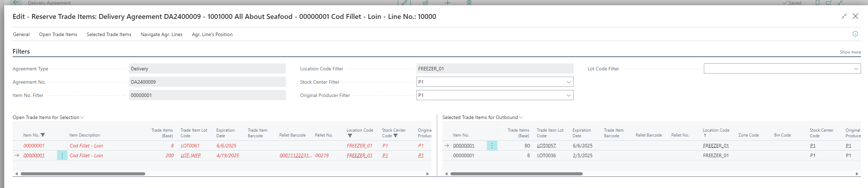Expand Open Trade Items for Selection menu

(48, 117)
